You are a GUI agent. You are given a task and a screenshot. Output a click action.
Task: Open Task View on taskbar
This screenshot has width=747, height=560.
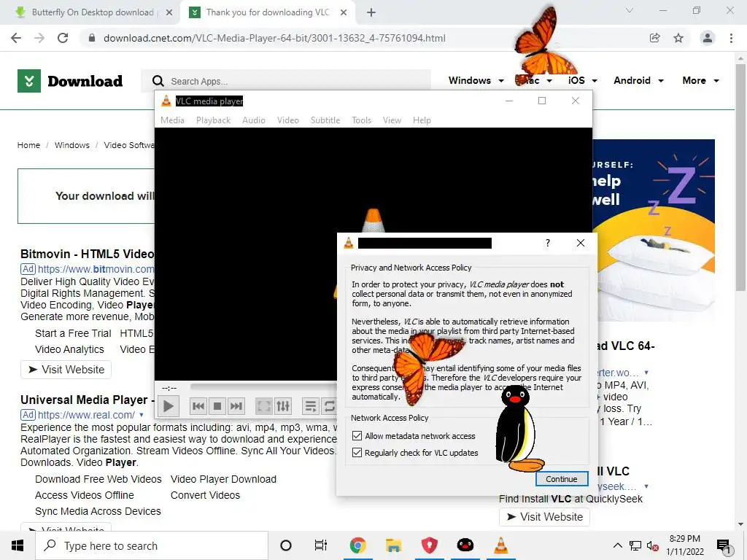(x=321, y=545)
